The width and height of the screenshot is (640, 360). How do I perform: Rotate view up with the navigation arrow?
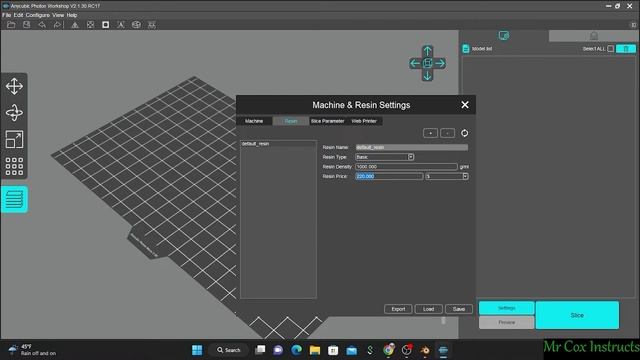tap(427, 51)
